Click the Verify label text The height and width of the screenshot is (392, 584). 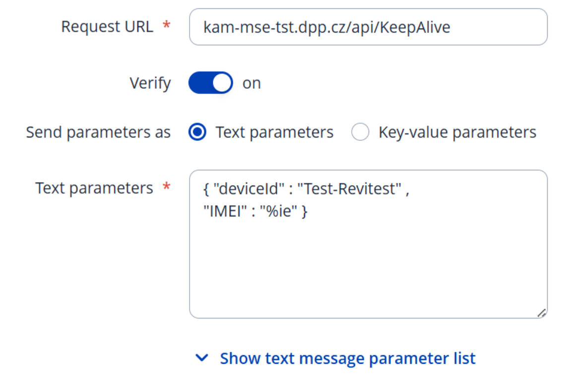click(150, 83)
